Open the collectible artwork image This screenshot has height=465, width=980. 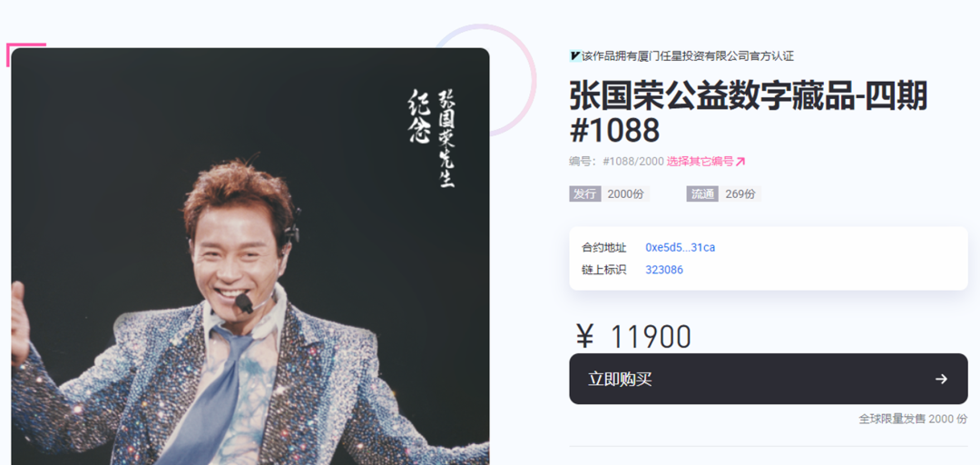(250, 257)
